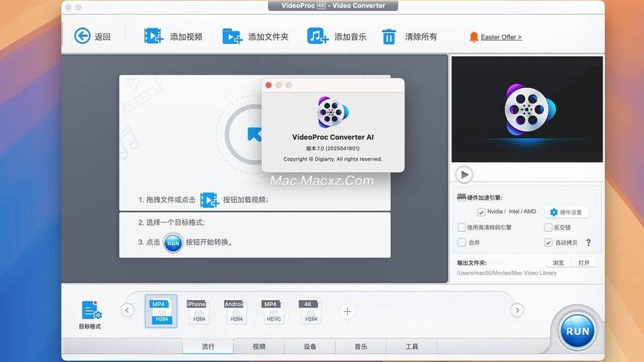Switch to the 工具 toolbox tab

point(412,346)
